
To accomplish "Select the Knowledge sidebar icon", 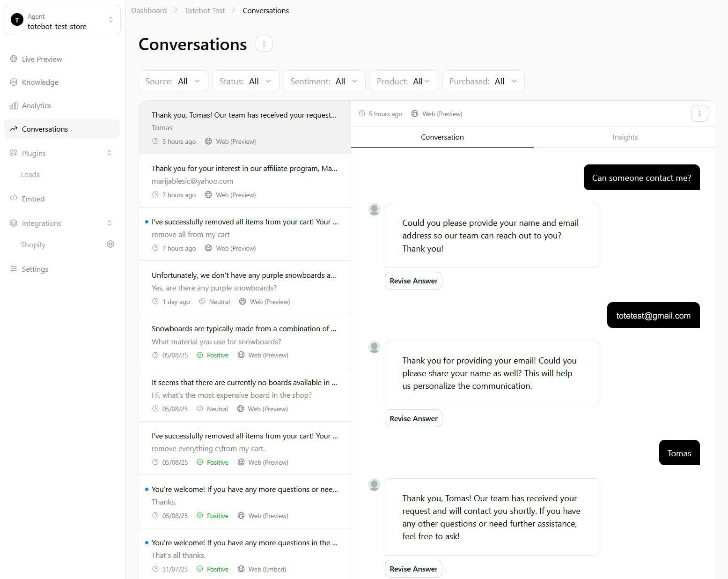I will 14,82.
